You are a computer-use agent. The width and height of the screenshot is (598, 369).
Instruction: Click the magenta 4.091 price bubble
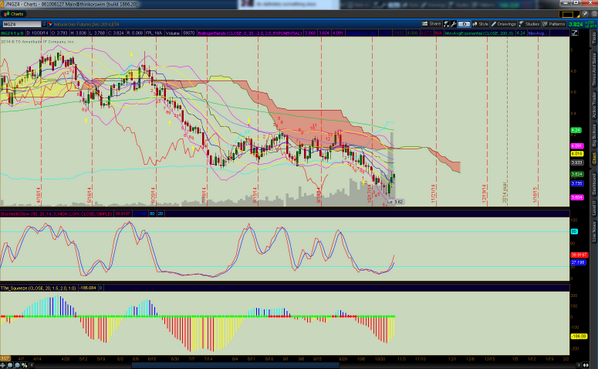tap(577, 146)
